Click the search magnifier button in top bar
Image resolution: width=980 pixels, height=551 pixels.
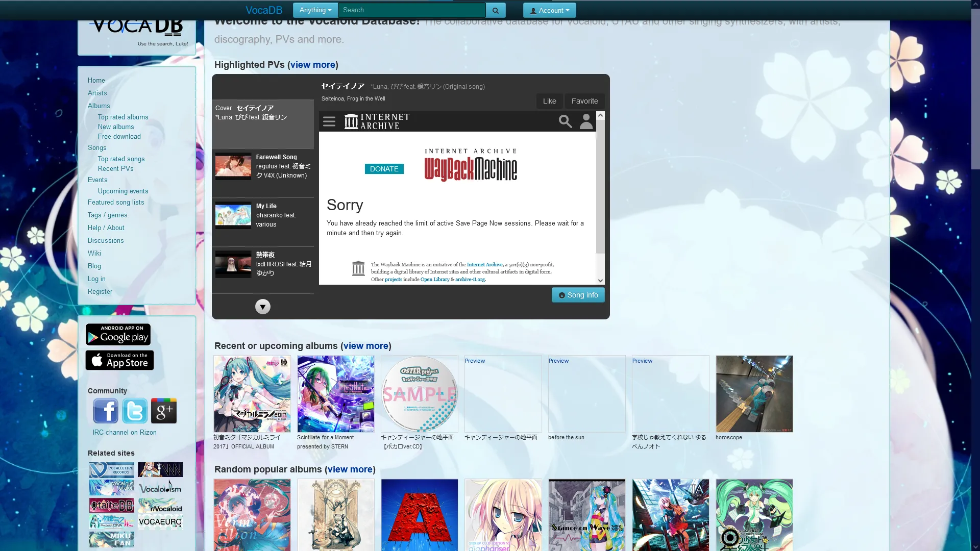pyautogui.click(x=495, y=10)
